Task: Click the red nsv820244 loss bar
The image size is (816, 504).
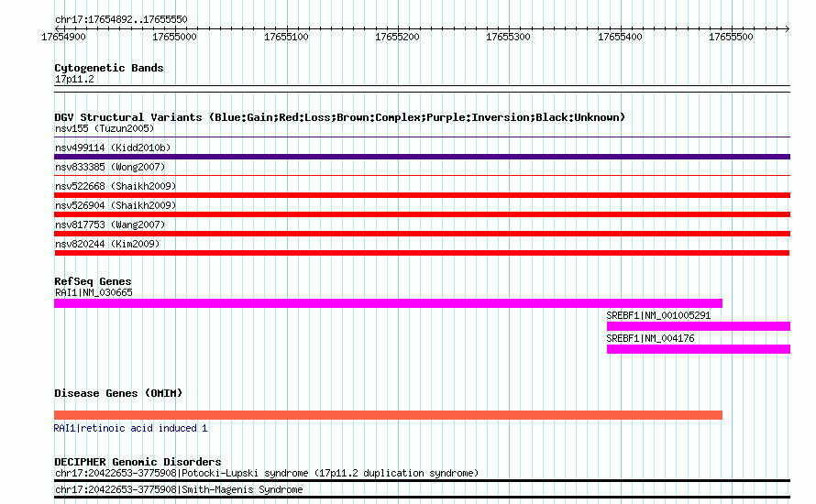Action: tap(422, 253)
